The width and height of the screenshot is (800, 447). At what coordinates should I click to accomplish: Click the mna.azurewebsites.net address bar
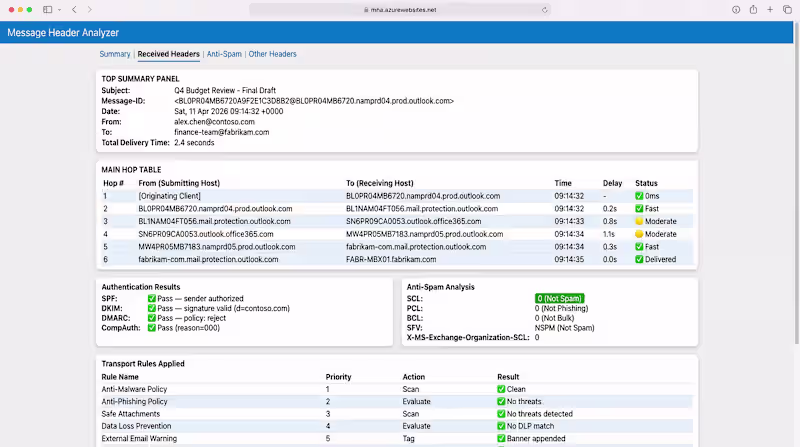pos(400,9)
